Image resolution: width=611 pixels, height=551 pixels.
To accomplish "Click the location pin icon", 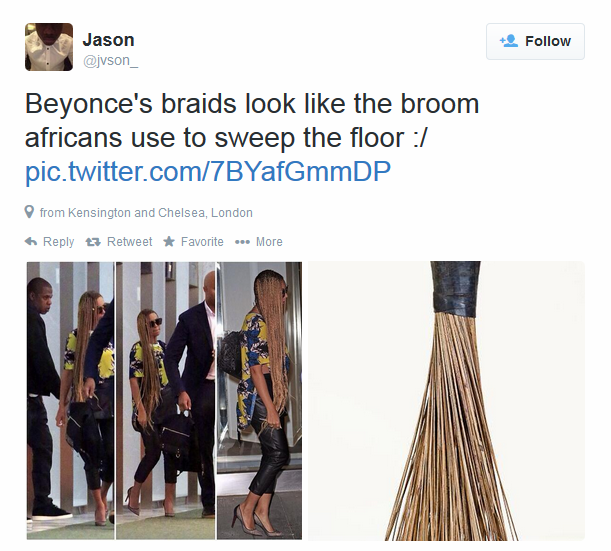I will 29,212.
